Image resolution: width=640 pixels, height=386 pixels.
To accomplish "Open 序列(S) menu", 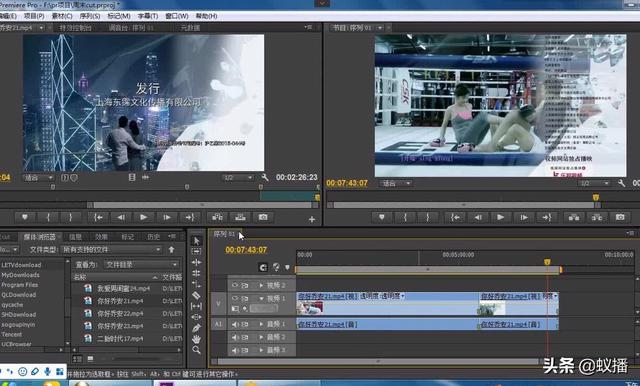I will pyautogui.click(x=90, y=16).
